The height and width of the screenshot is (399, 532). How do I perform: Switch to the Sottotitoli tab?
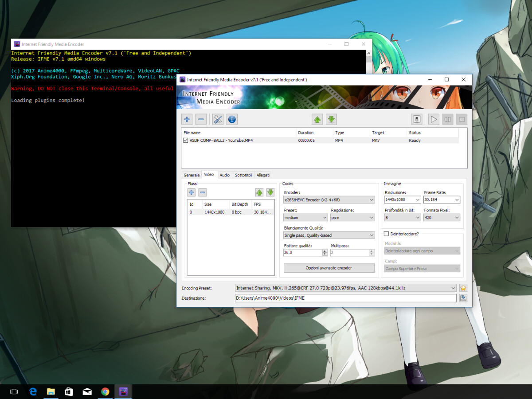[x=244, y=175]
